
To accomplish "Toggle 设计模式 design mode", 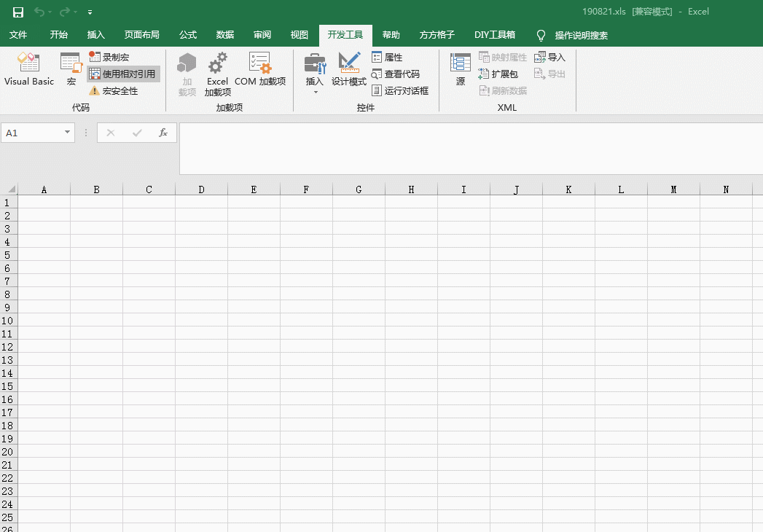I will click(349, 69).
